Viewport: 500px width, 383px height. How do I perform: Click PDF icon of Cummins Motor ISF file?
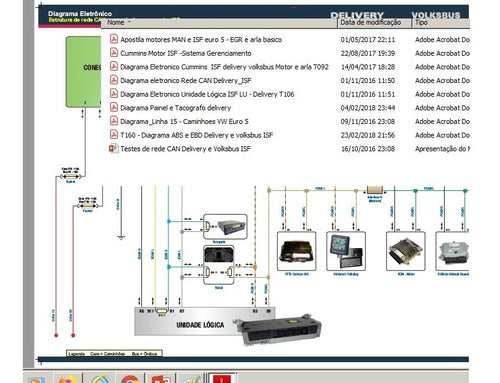coord(114,53)
